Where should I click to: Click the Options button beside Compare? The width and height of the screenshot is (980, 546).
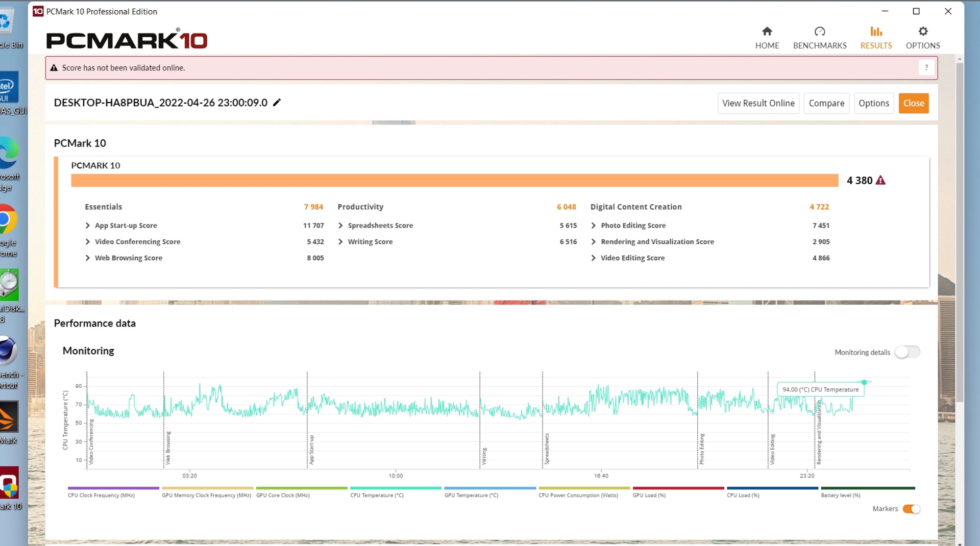[x=873, y=103]
